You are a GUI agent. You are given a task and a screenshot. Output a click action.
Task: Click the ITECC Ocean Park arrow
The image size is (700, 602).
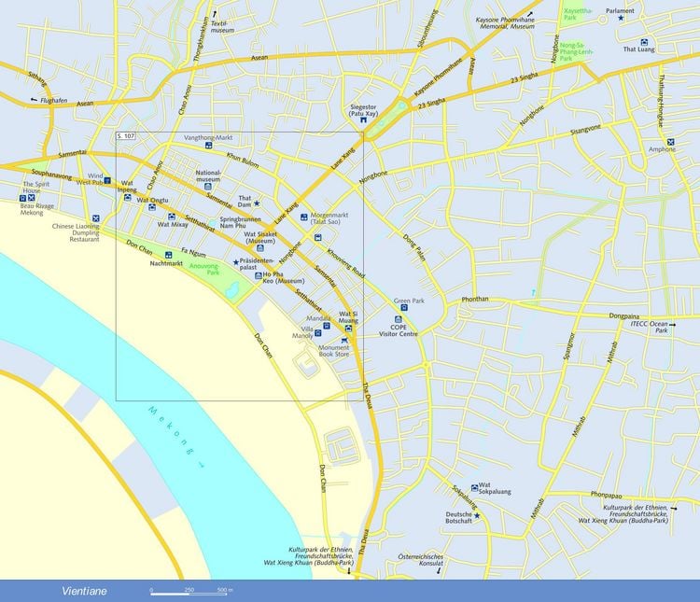672,325
